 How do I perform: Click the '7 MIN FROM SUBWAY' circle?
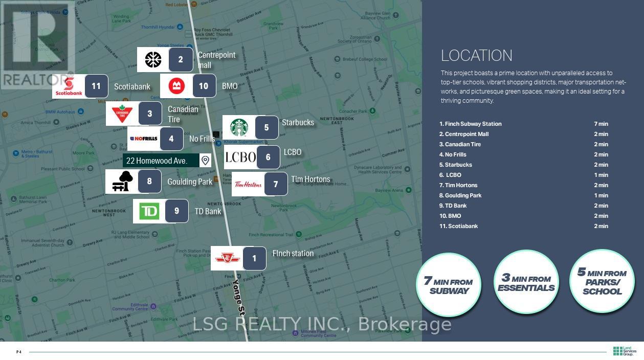(x=449, y=284)
